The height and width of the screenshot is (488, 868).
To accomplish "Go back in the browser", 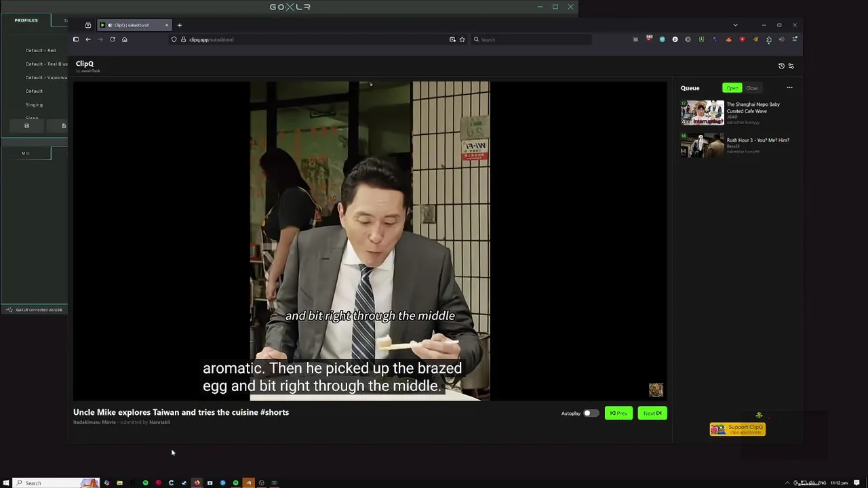I will 88,39.
